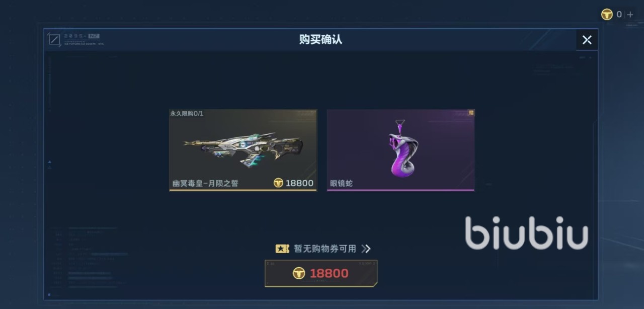Click the 购买确认 dialog title
This screenshot has height=309, width=644.
point(320,40)
